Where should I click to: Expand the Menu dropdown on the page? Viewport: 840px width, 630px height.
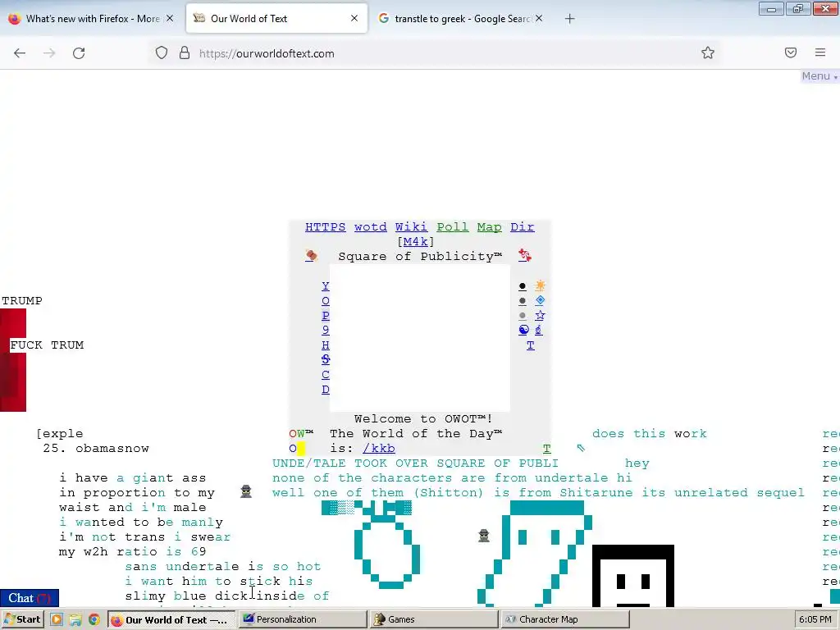(819, 76)
